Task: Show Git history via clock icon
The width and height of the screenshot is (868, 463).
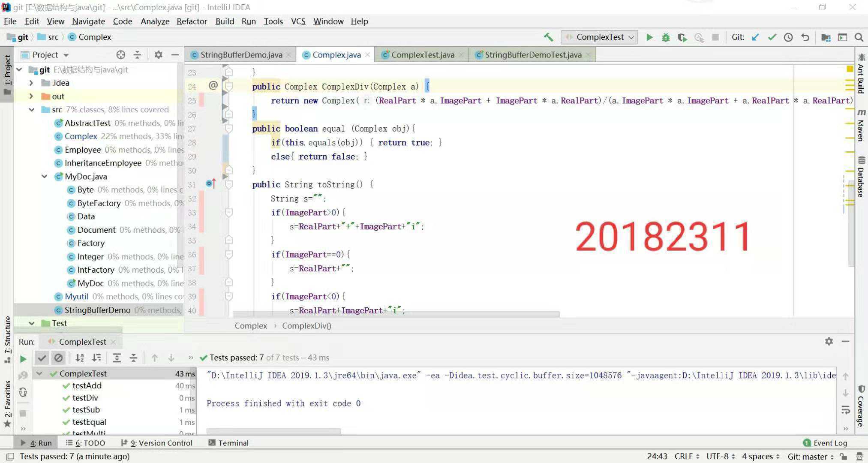Action: [x=788, y=37]
